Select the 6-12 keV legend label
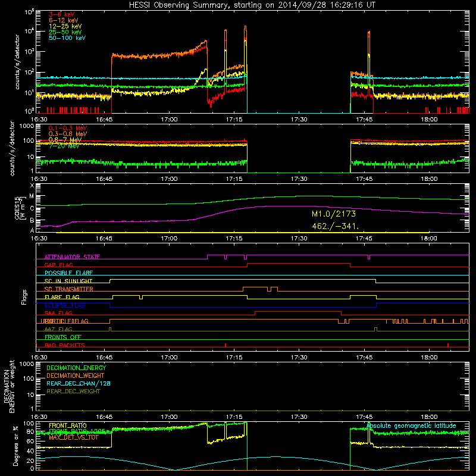476x476 pixels. [x=64, y=20]
